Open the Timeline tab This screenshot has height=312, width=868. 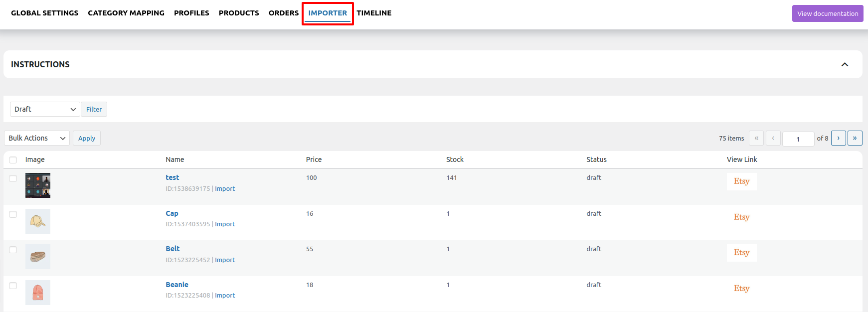[x=374, y=13]
